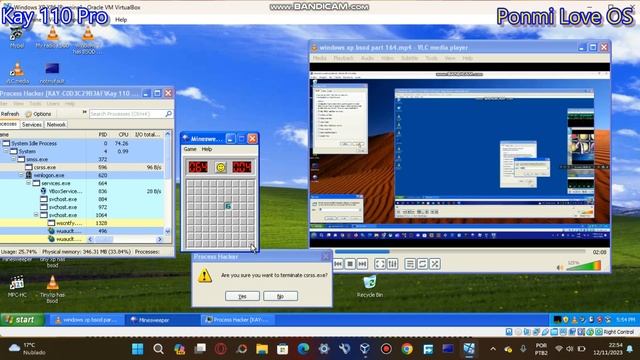Toggle VLC fullscreen mode

[x=380, y=264]
